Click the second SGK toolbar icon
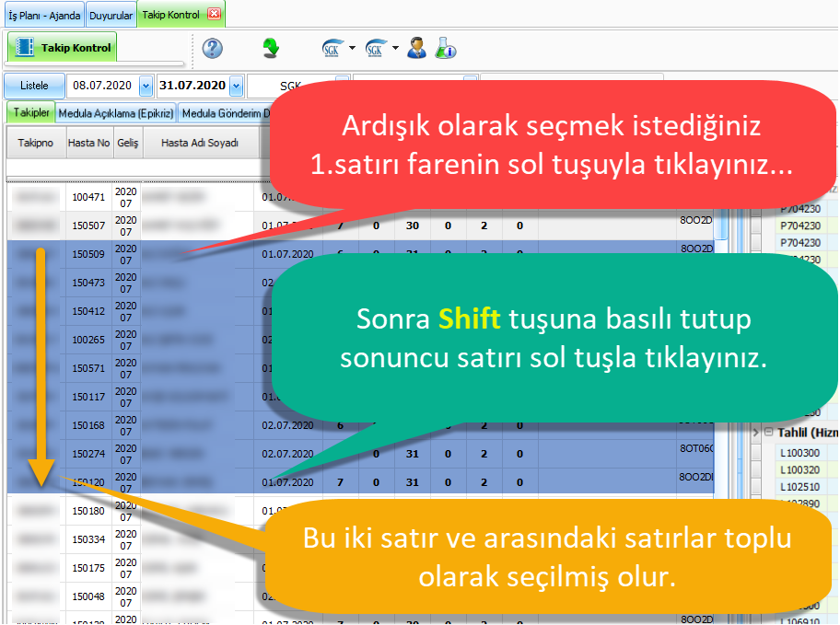The width and height of the screenshot is (840, 625). tap(376, 48)
